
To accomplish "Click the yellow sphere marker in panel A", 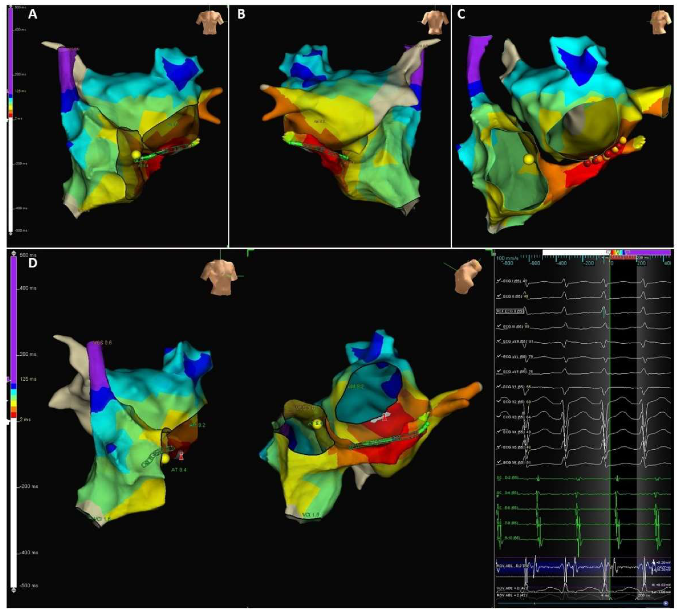I will 136,155.
